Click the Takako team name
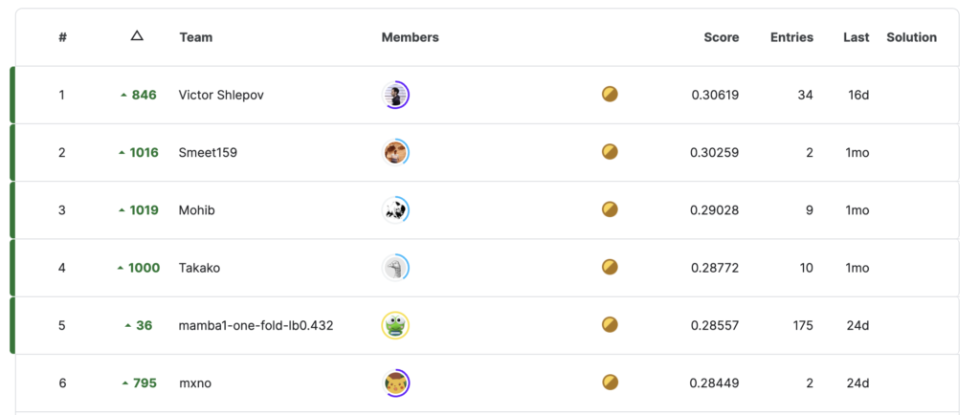This screenshot has height=415, width=980. click(199, 268)
